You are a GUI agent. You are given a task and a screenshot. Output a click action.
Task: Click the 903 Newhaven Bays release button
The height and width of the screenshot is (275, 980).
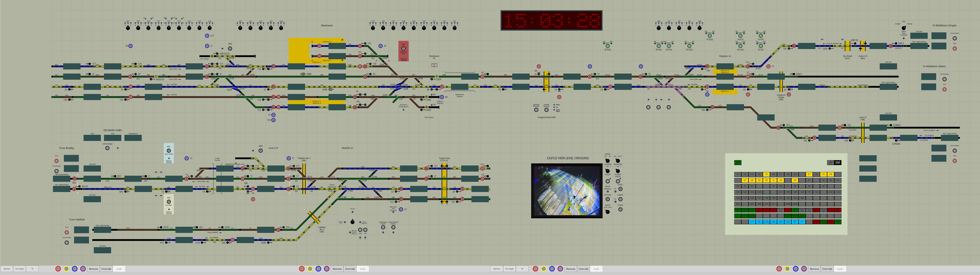(404, 48)
